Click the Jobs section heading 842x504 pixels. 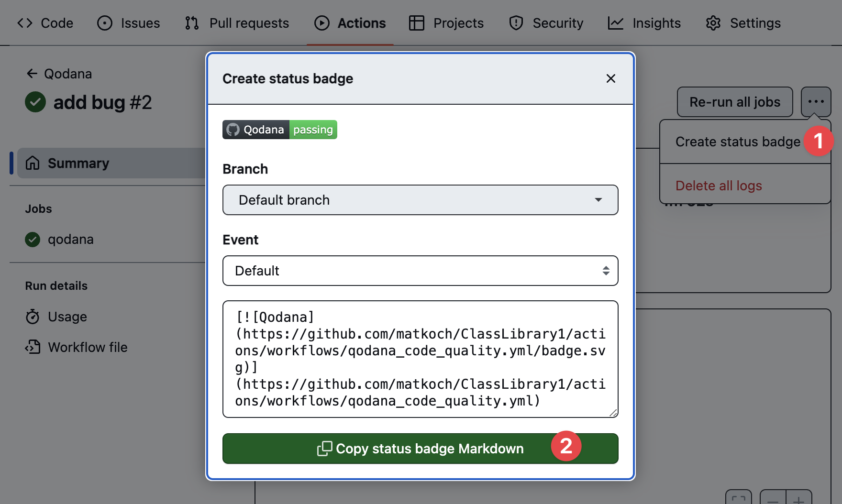[38, 209]
